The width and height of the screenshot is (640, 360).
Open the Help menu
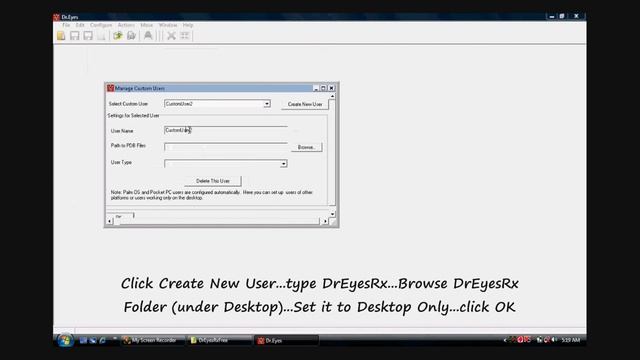click(188, 25)
